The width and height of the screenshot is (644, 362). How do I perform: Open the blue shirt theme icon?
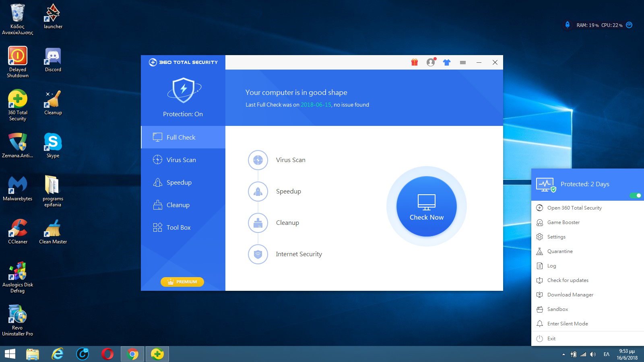click(447, 62)
